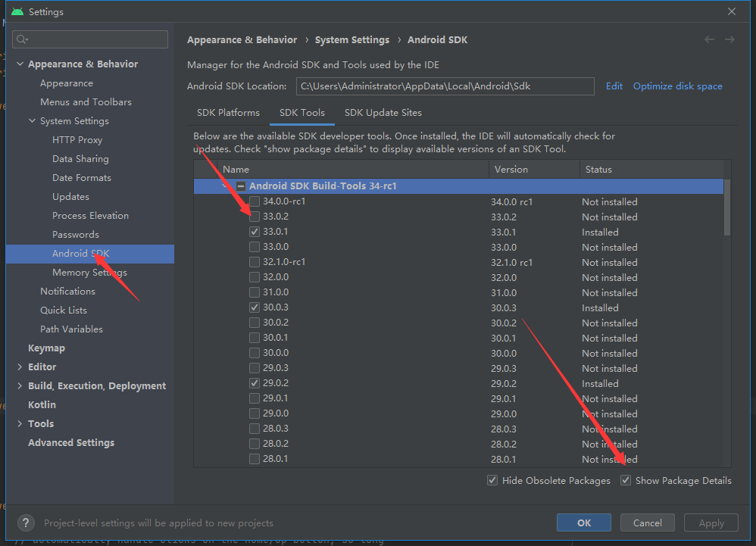Open Notifications settings
Viewport: 756px width, 546px height.
click(x=67, y=292)
